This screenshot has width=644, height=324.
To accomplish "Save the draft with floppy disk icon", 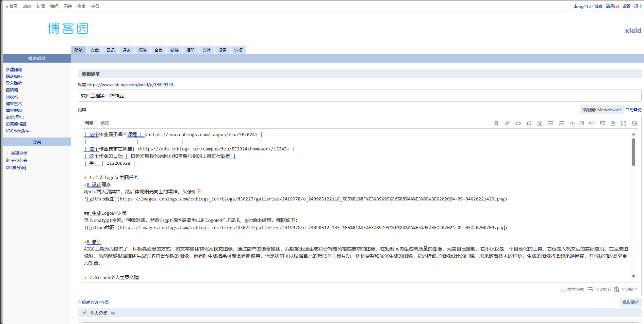I will [x=613, y=123].
